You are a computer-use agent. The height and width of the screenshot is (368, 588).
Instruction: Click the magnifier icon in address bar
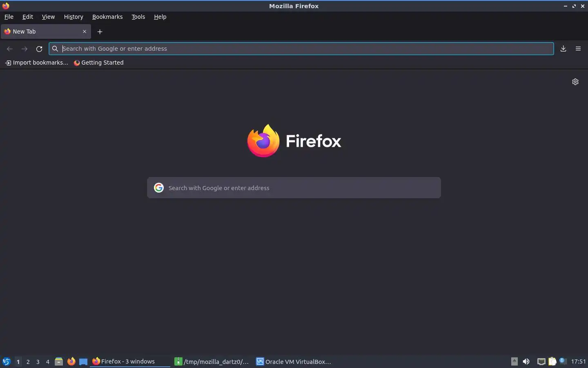pos(55,49)
